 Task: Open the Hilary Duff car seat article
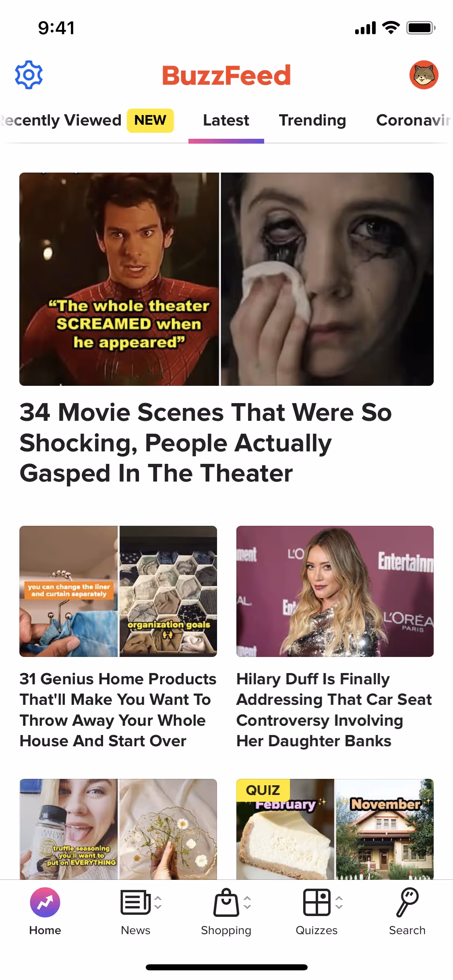click(335, 710)
